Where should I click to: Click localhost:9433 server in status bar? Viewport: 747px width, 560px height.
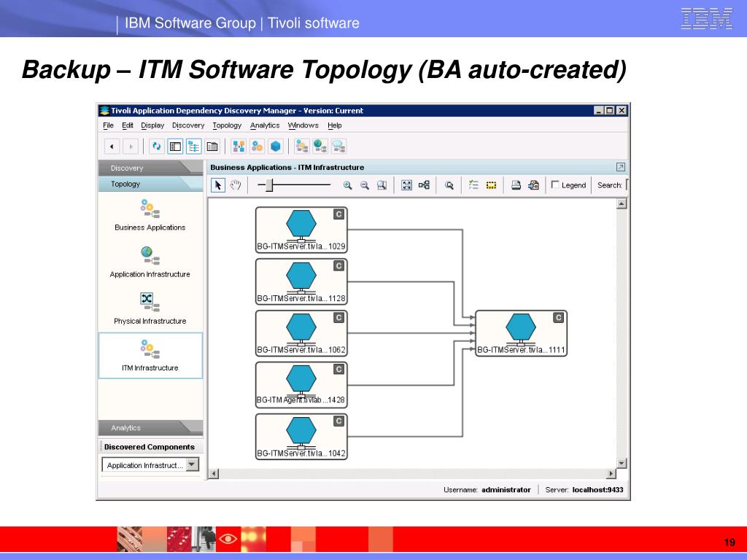pos(598,489)
